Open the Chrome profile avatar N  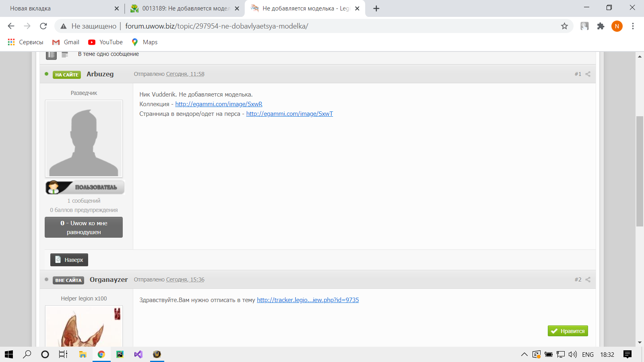click(x=617, y=26)
